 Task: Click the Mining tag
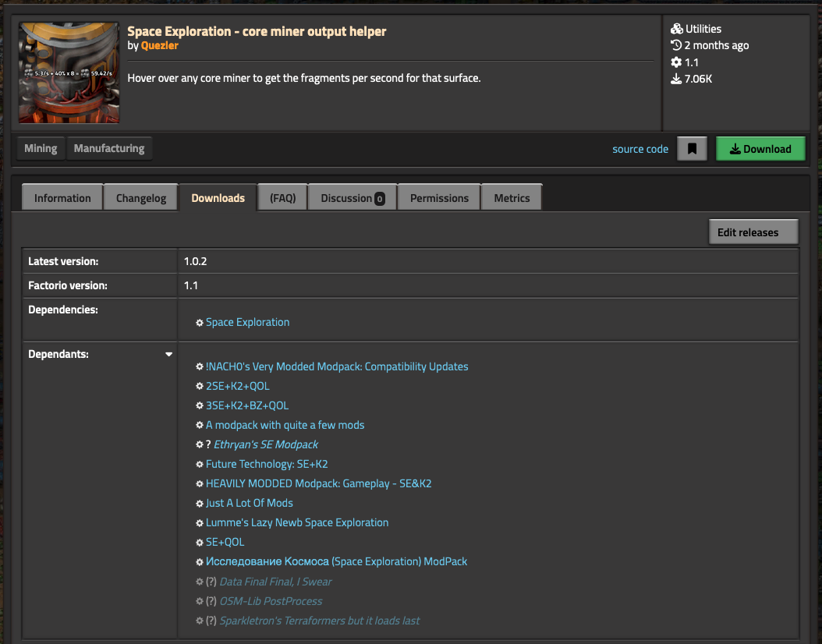click(x=41, y=148)
